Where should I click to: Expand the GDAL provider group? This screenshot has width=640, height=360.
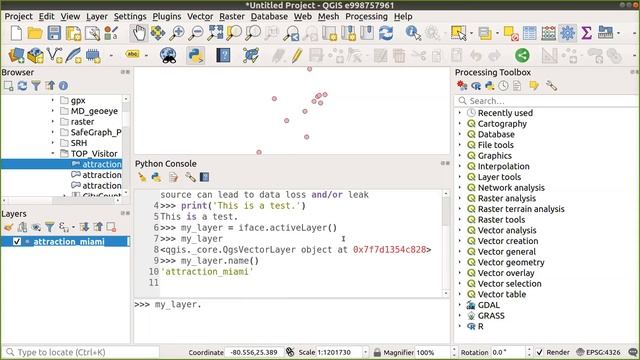coord(460,305)
